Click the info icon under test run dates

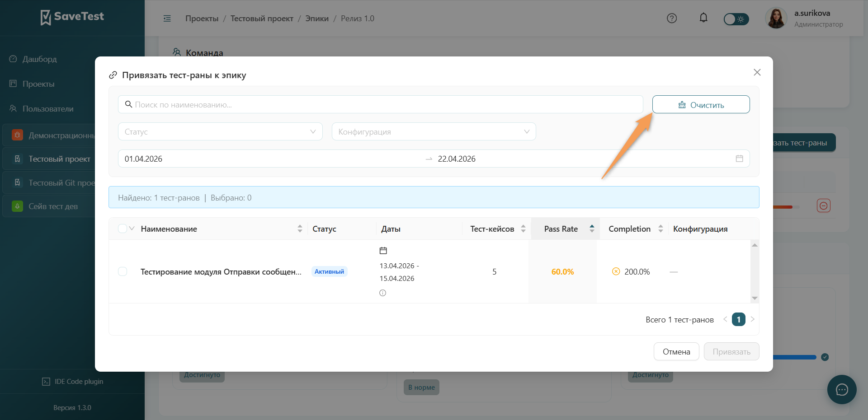click(x=383, y=293)
